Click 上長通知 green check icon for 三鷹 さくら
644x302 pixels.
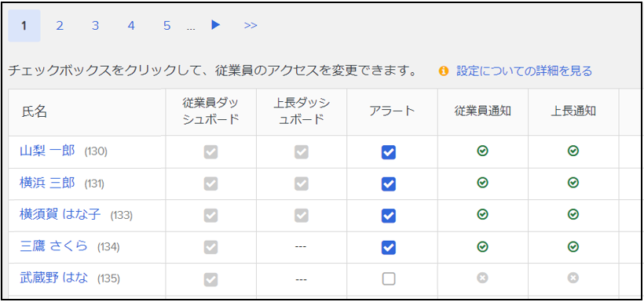click(x=573, y=246)
